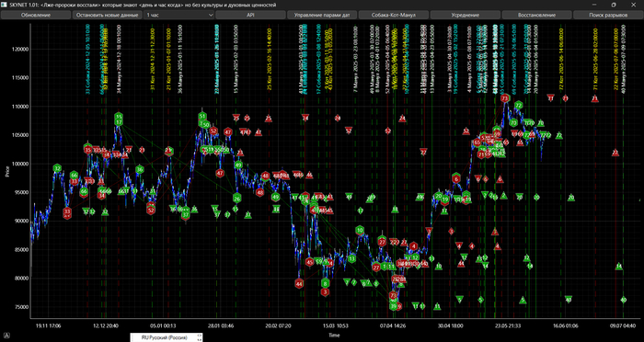Select green hexagon marker 20
Screen dimensions: 644x342
pyautogui.click(x=439, y=197)
